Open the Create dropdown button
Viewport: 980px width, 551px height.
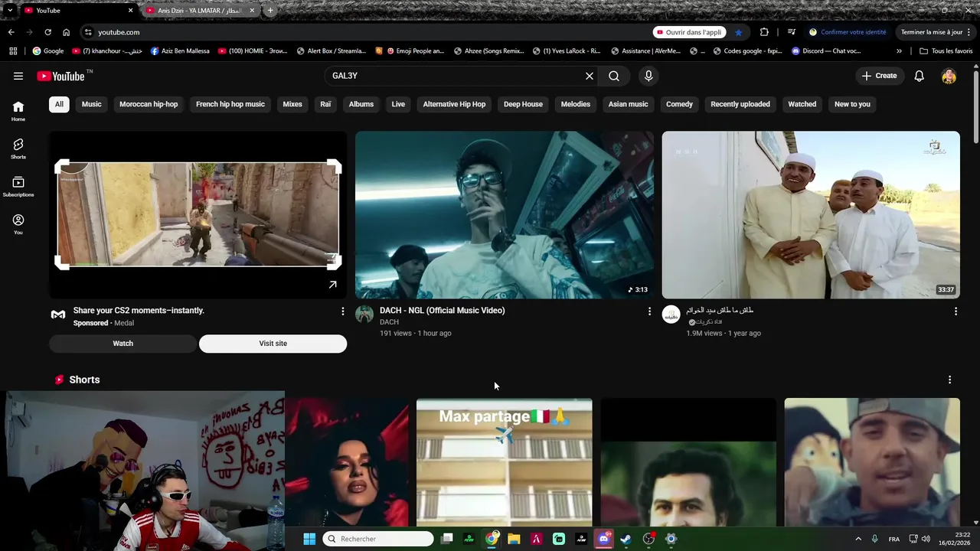(x=879, y=76)
